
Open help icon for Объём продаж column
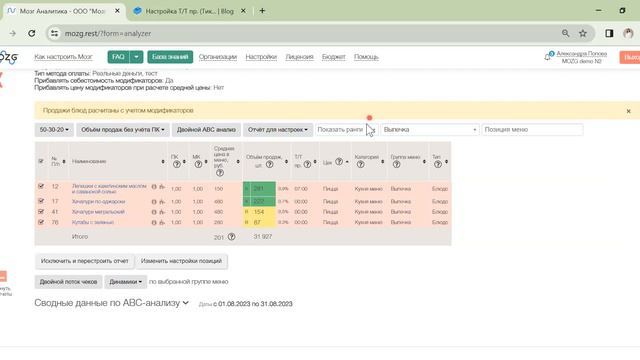[x=269, y=164]
